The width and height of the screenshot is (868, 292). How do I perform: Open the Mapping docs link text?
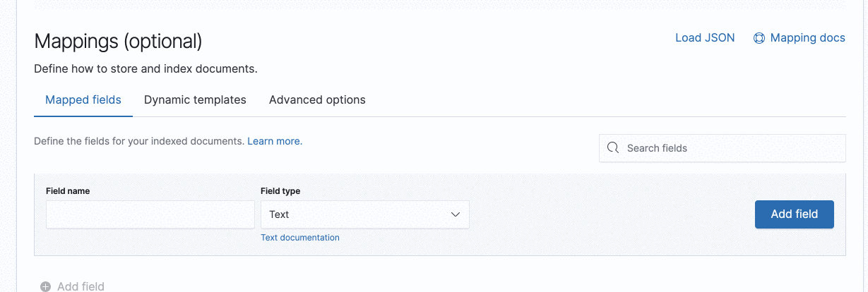807,38
